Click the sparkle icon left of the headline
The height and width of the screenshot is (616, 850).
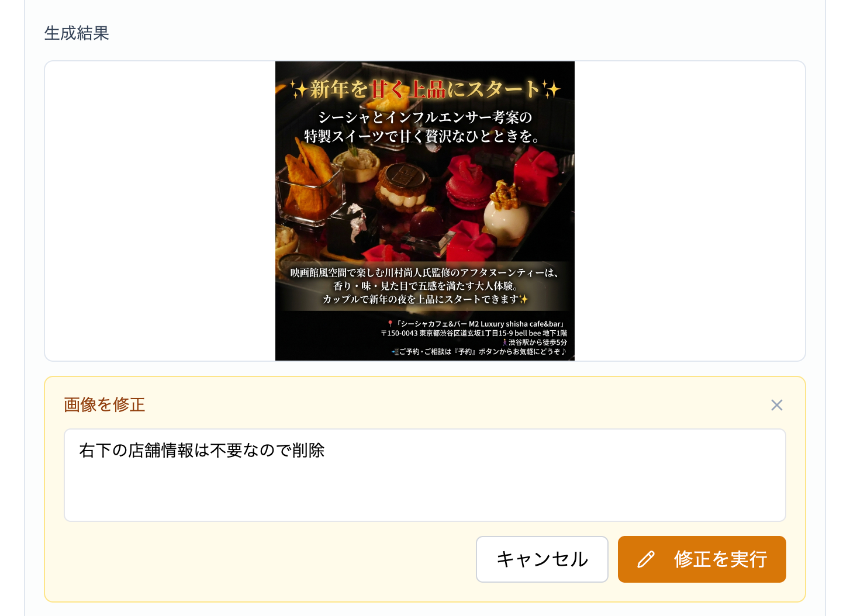pos(299,89)
